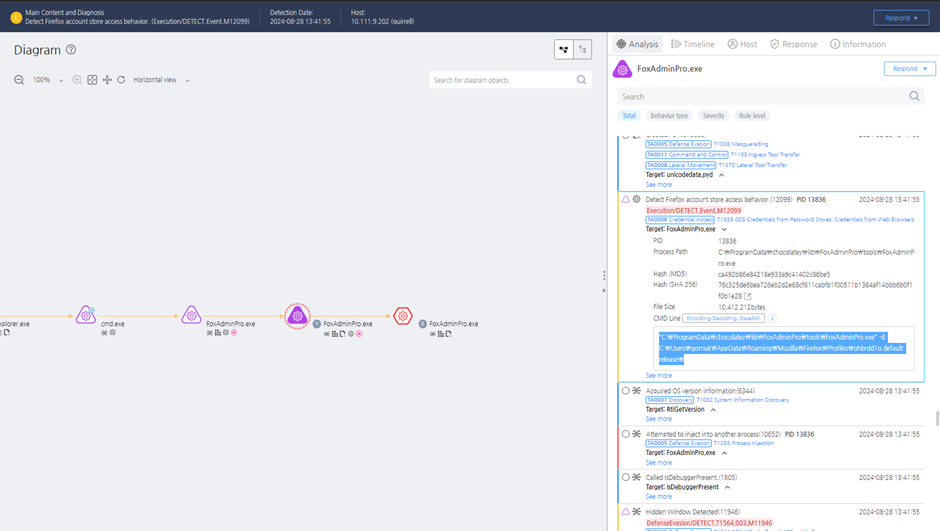940x531 pixels.
Task: Switch to graph diagram view mode
Action: tap(564, 50)
